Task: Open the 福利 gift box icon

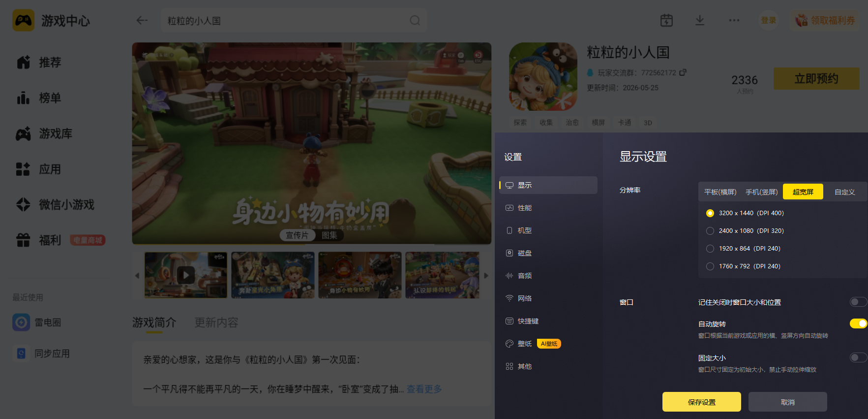Action: [23, 240]
